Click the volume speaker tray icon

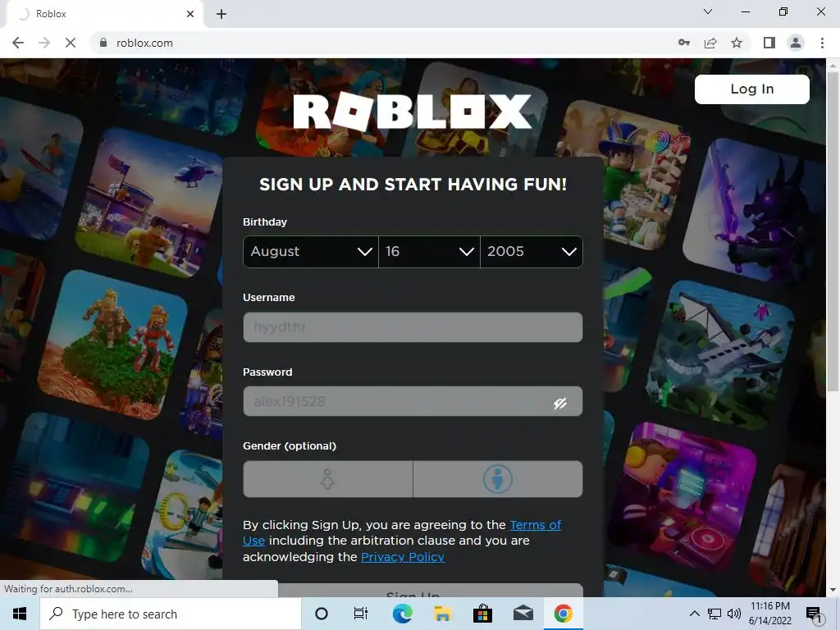[x=734, y=614]
